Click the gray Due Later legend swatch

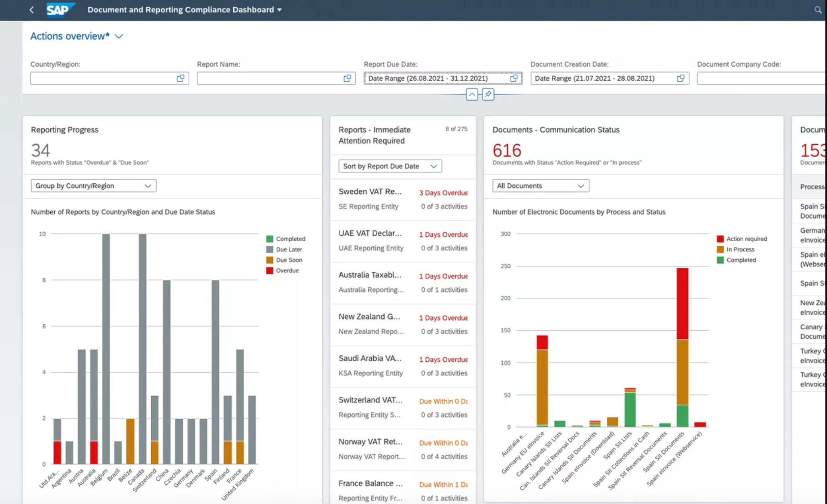click(269, 250)
